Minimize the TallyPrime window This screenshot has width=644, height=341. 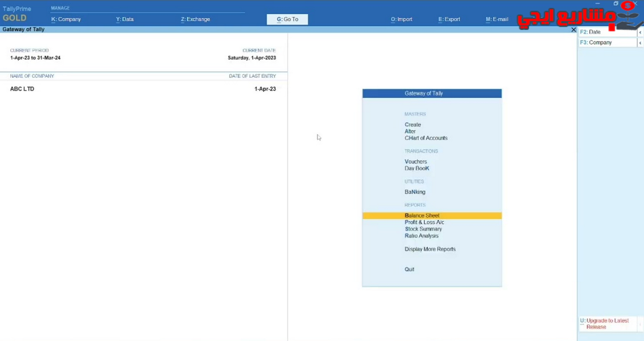click(x=597, y=3)
